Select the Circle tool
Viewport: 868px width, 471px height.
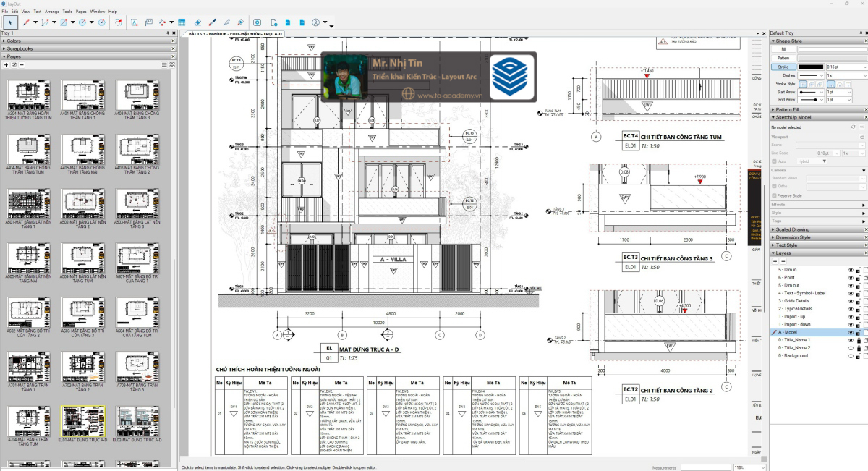pos(82,22)
